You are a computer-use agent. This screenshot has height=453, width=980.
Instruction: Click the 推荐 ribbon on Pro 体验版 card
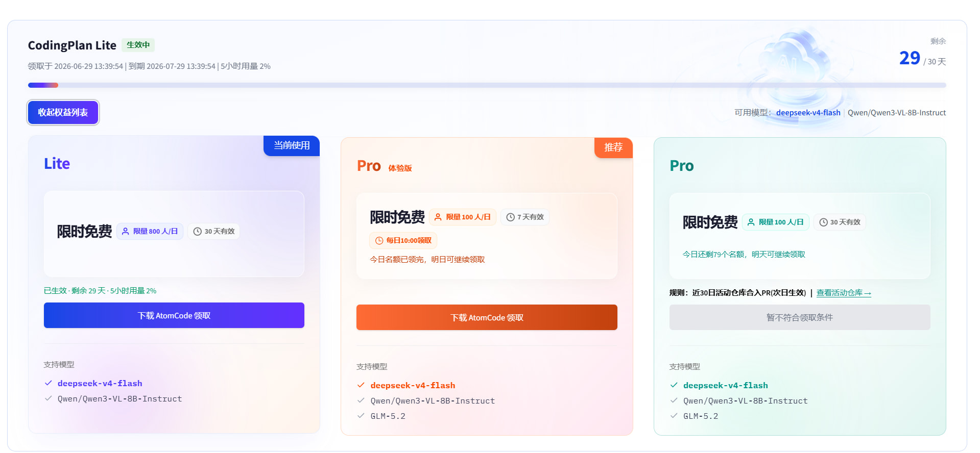[613, 147]
